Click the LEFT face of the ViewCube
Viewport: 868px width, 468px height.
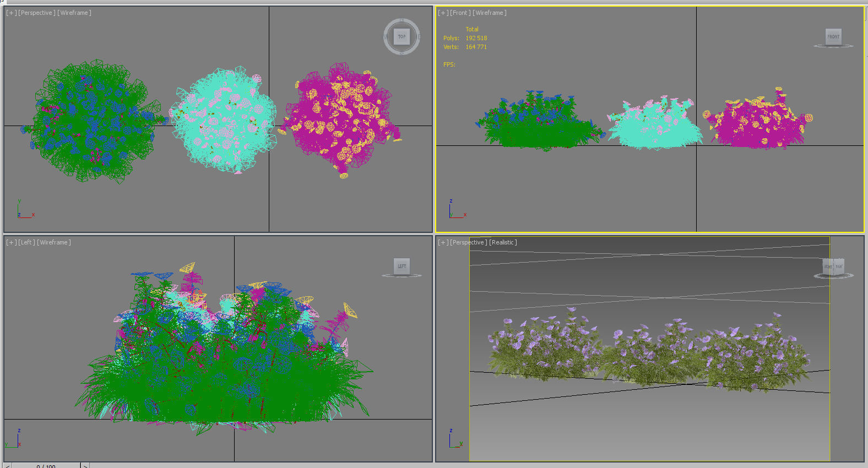pos(402,266)
